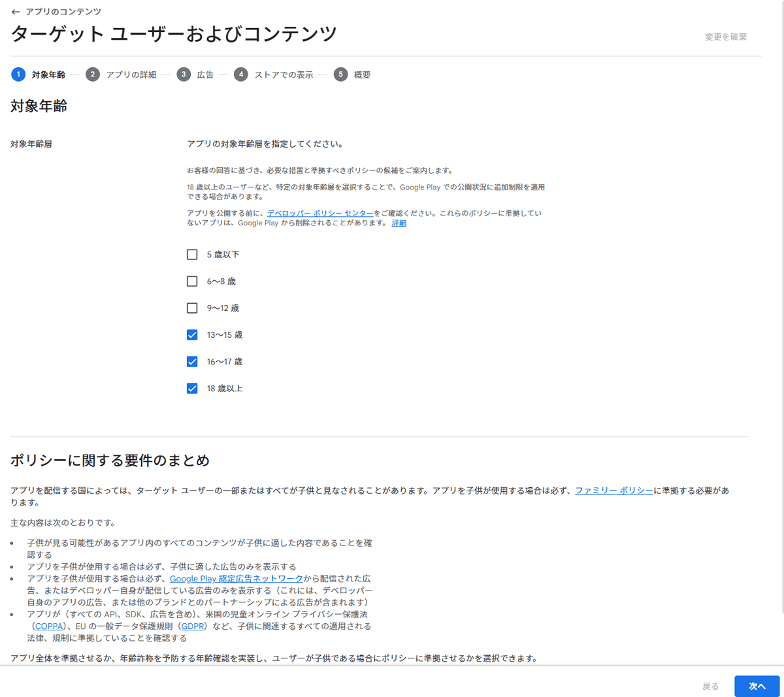Click the 変更を破棄 button
Screen dimensions: 784x697
(726, 37)
